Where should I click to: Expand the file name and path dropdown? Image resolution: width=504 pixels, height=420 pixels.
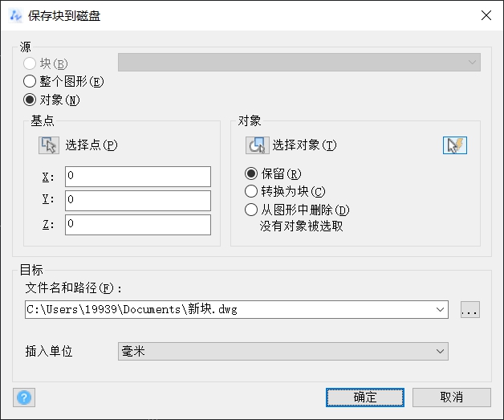pos(440,309)
